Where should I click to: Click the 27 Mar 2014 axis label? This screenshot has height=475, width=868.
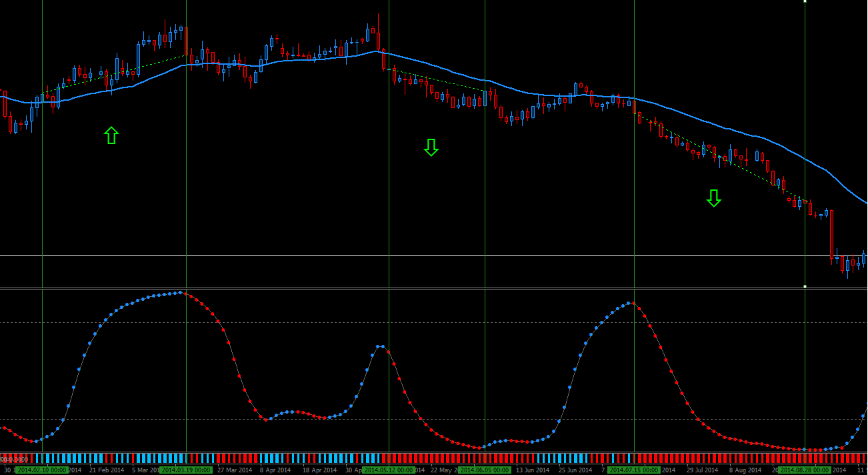234,470
